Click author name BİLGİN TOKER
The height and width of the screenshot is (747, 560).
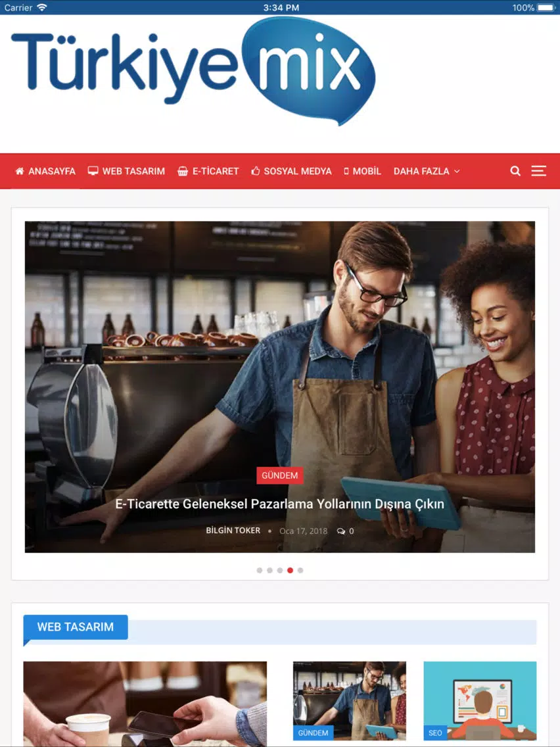[233, 531]
